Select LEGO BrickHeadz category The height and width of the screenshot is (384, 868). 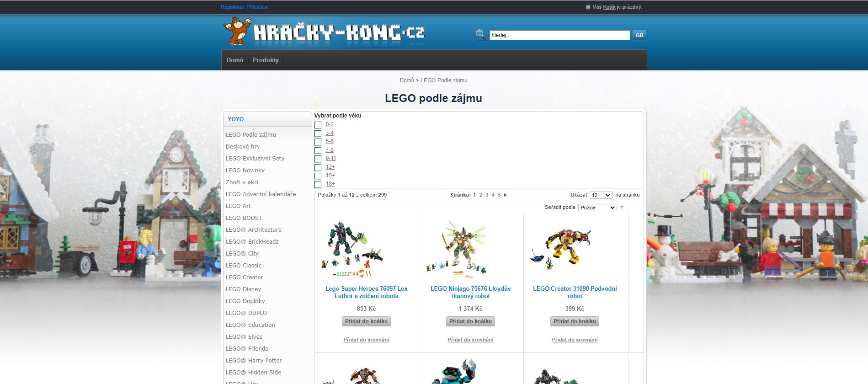click(252, 241)
